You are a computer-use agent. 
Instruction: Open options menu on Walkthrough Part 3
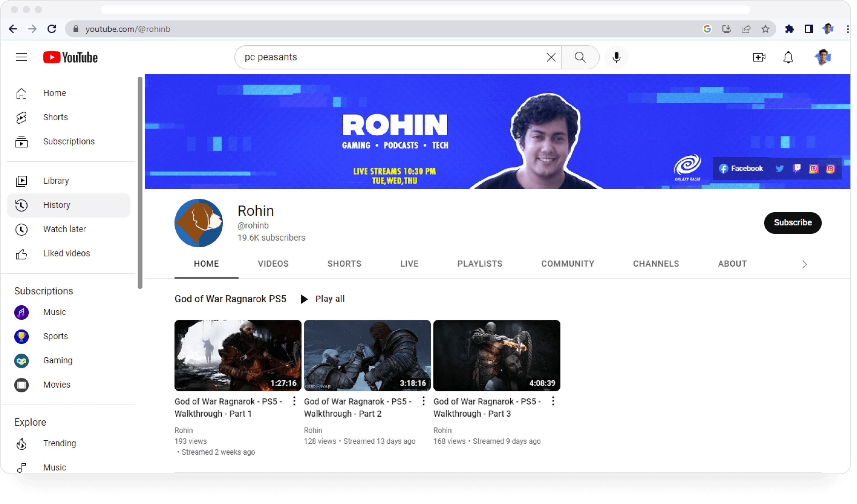click(553, 401)
